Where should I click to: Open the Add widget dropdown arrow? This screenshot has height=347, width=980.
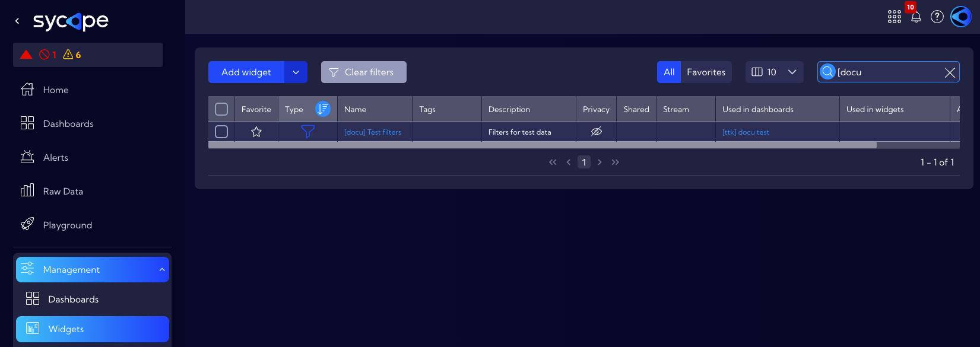tap(296, 72)
